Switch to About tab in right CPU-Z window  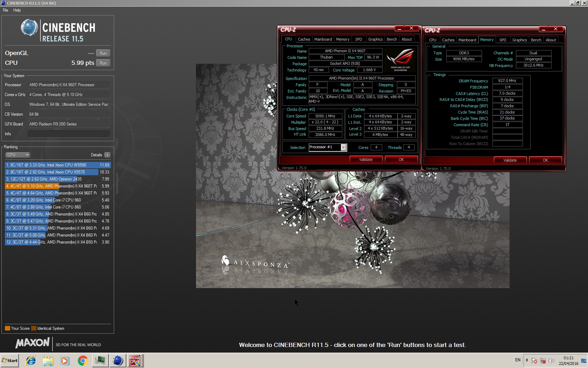pyautogui.click(x=551, y=40)
